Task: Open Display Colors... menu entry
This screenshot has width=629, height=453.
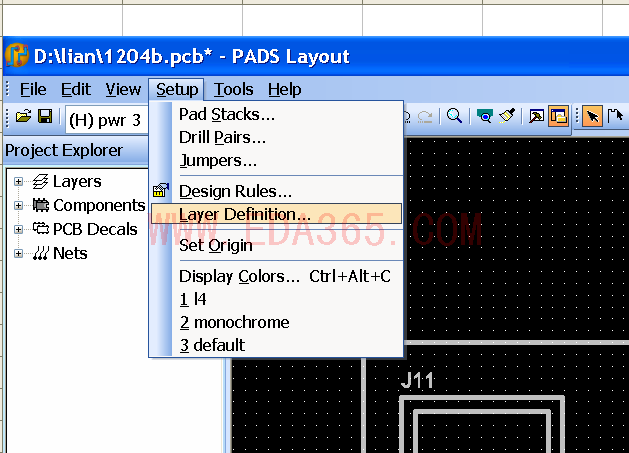Action: click(277, 276)
